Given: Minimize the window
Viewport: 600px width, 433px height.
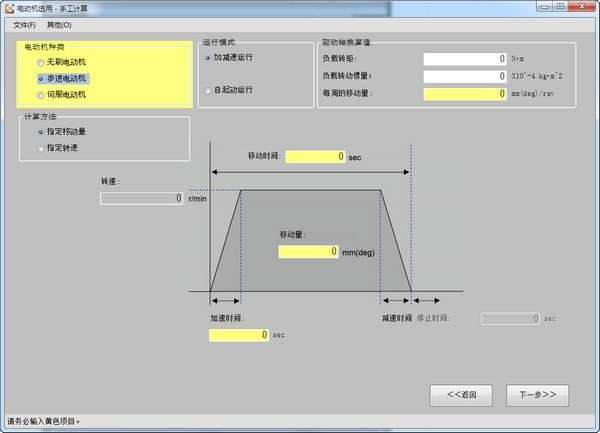Looking at the screenshot, I should (x=545, y=7).
